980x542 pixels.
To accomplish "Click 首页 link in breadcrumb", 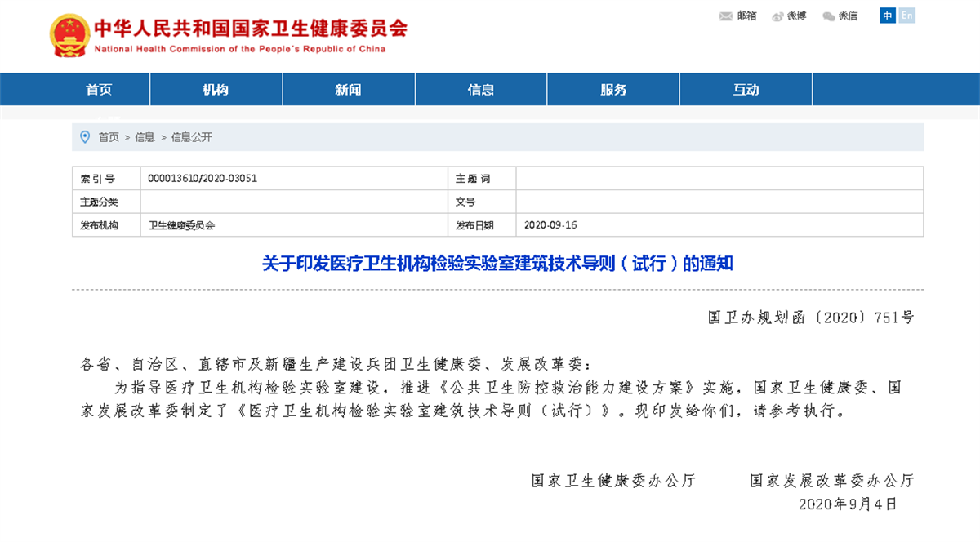I will (x=109, y=137).
